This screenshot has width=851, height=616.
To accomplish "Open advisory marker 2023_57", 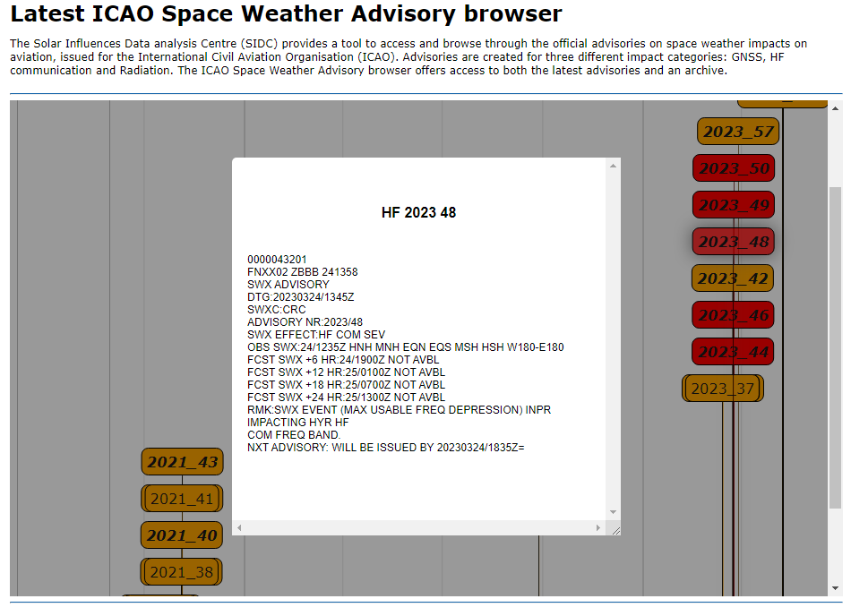I will [737, 132].
